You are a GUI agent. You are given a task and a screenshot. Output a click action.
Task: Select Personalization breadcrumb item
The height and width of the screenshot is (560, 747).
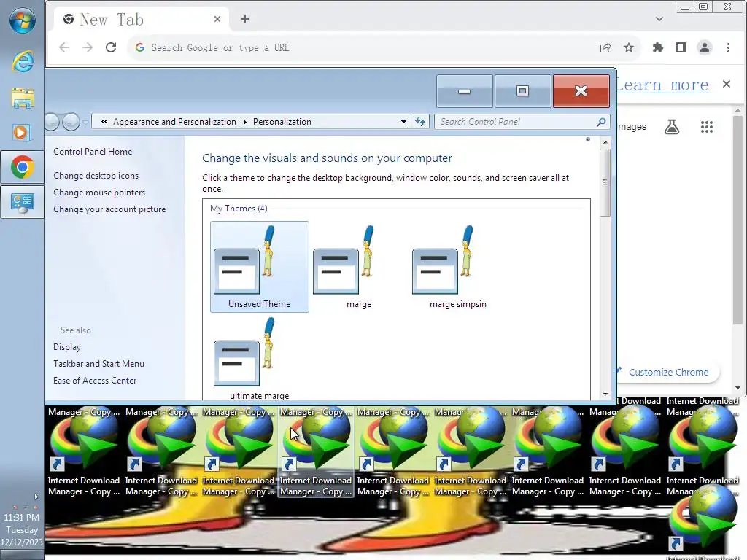click(282, 122)
